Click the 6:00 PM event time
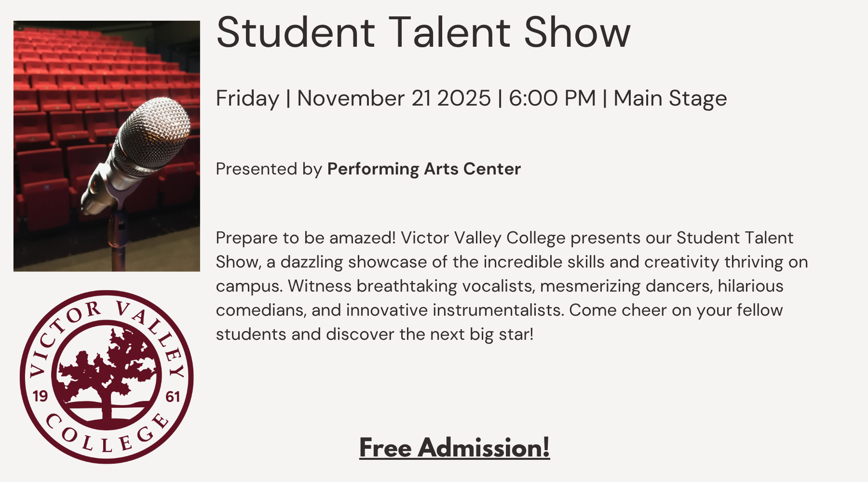868x482 pixels. coord(552,98)
